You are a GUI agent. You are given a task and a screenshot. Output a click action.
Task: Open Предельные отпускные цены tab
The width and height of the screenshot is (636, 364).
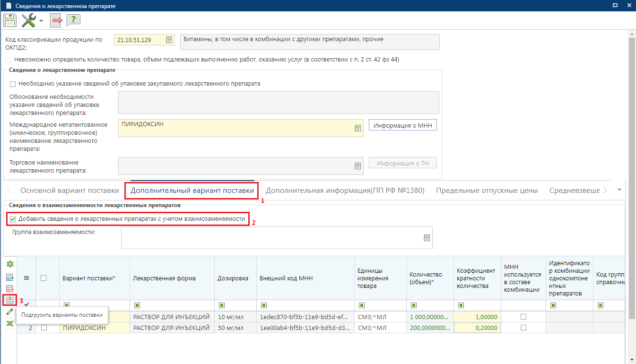[487, 191]
